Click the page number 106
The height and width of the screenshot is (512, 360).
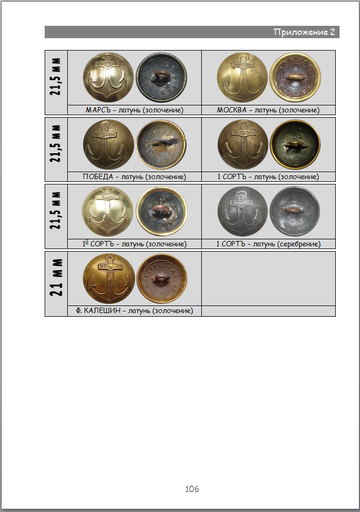point(192,489)
